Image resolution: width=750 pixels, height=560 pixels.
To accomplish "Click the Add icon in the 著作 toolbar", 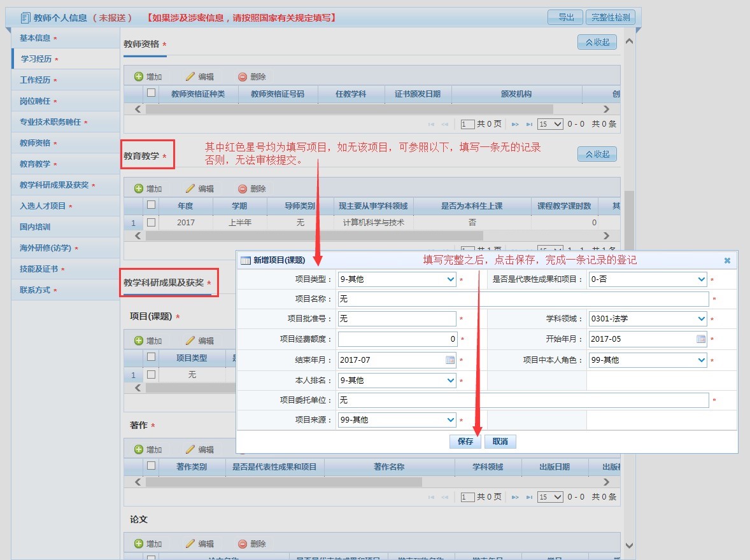I will (x=139, y=450).
